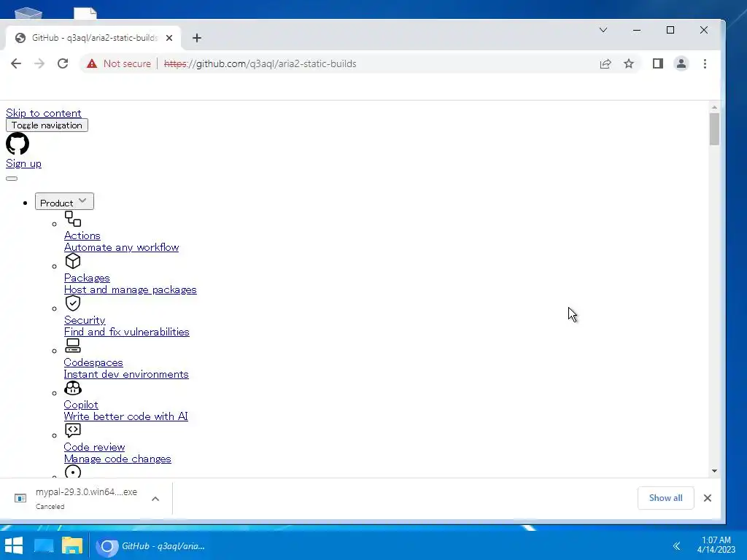Click the GitHub Octocat logo

(18, 144)
